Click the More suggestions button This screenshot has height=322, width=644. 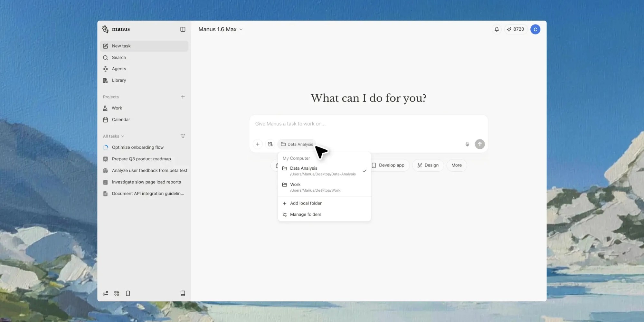456,165
